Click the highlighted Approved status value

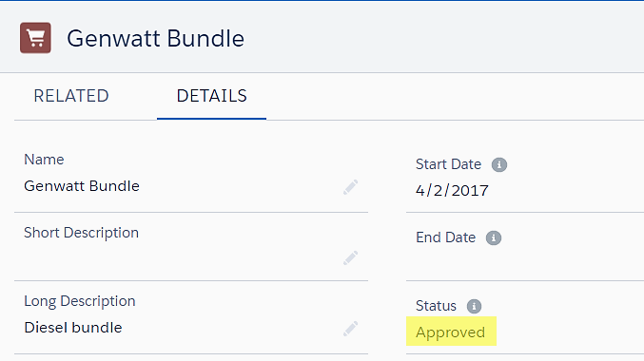coord(451,332)
